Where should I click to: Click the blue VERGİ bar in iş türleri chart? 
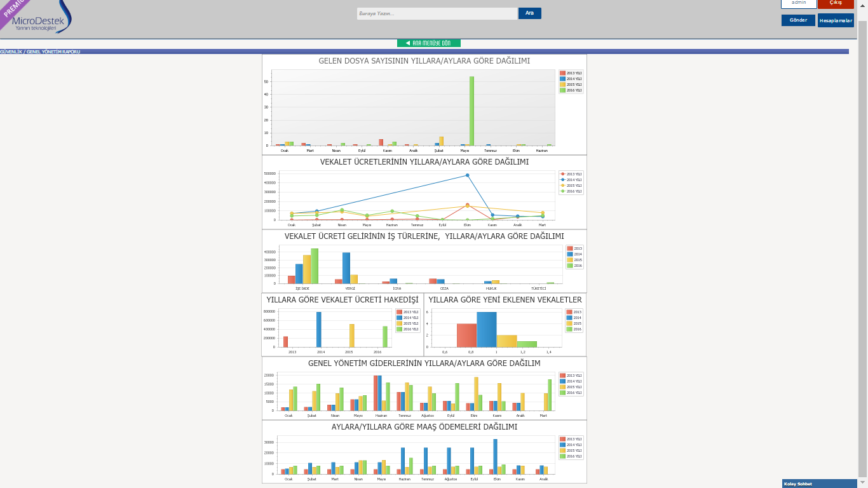pyautogui.click(x=346, y=268)
